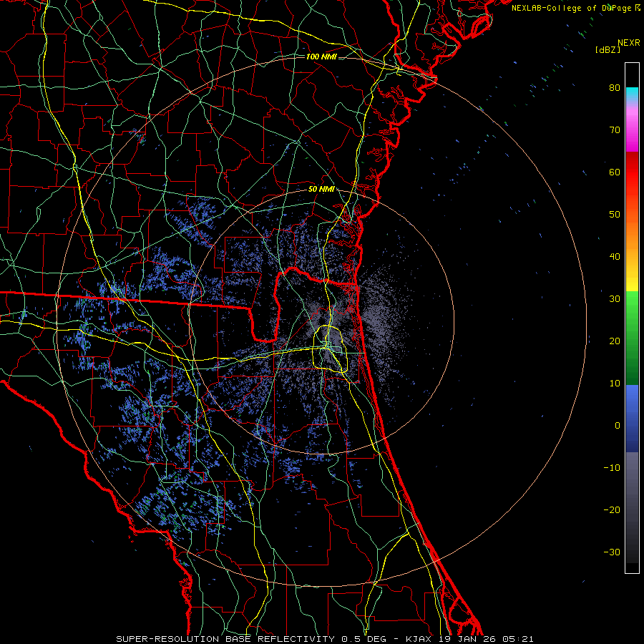Click the 40 dBZ scale value
The image size is (644, 644).
click(615, 257)
